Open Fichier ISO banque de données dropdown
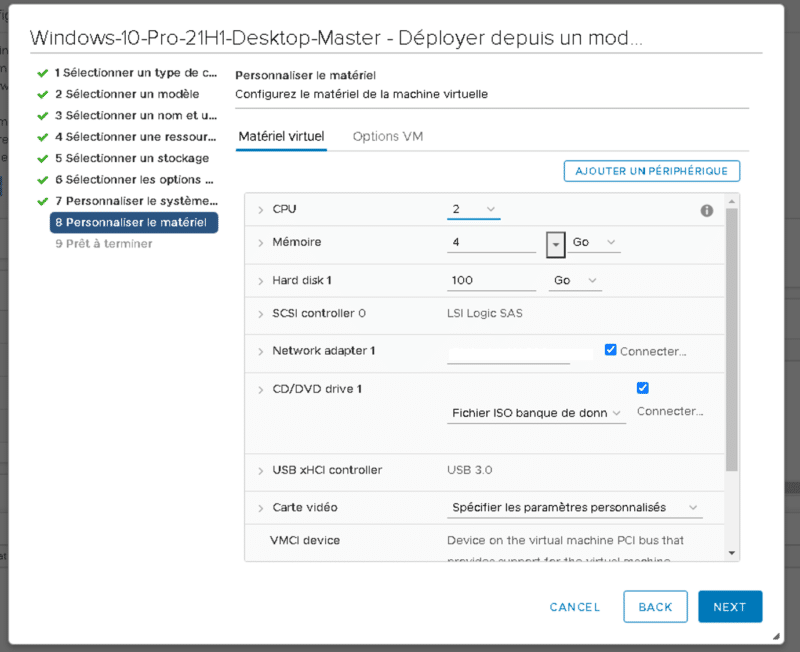Viewport: 800px width, 652px height. coord(537,412)
